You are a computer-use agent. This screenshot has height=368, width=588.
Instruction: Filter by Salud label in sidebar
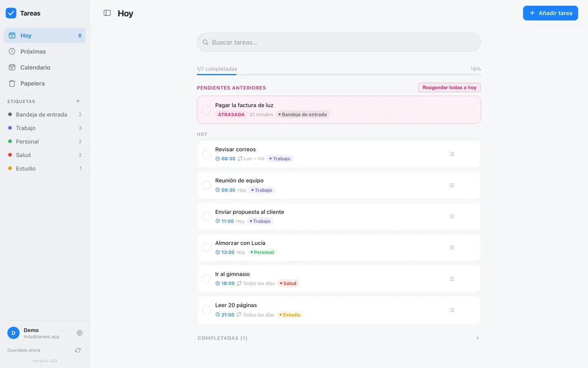tap(45, 155)
